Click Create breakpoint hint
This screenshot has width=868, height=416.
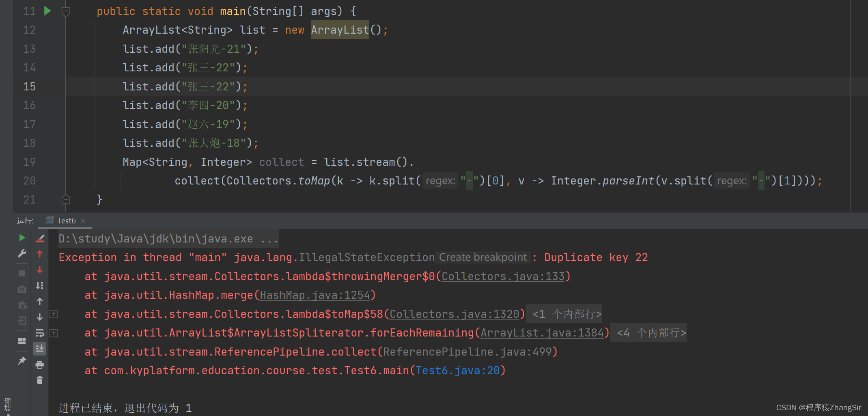[483, 257]
